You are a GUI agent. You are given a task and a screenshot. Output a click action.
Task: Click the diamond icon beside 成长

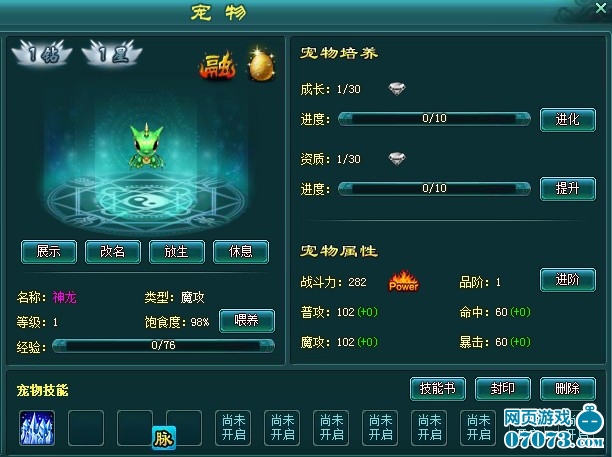point(397,89)
